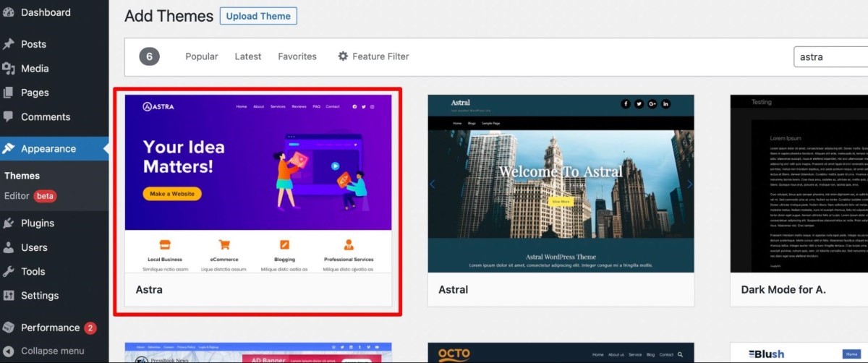The height and width of the screenshot is (363, 868).
Task: Click the Blush theme thumbnail
Action: pyautogui.click(x=799, y=353)
